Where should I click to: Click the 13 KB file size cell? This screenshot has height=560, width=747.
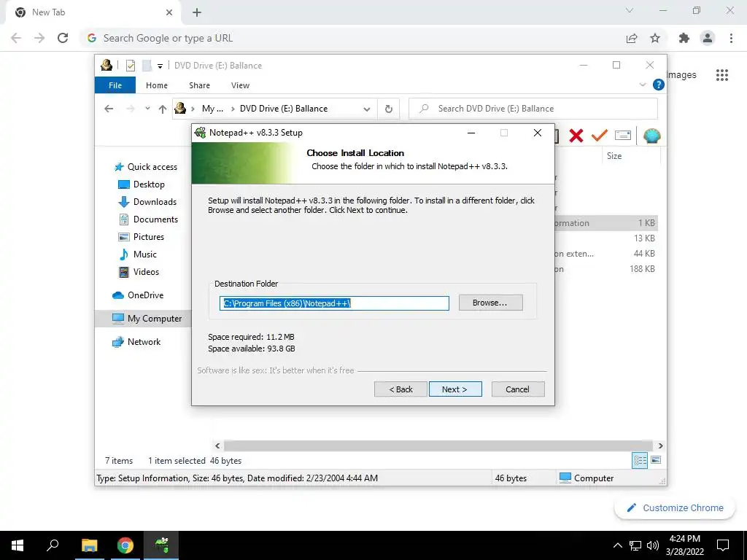[x=644, y=238]
